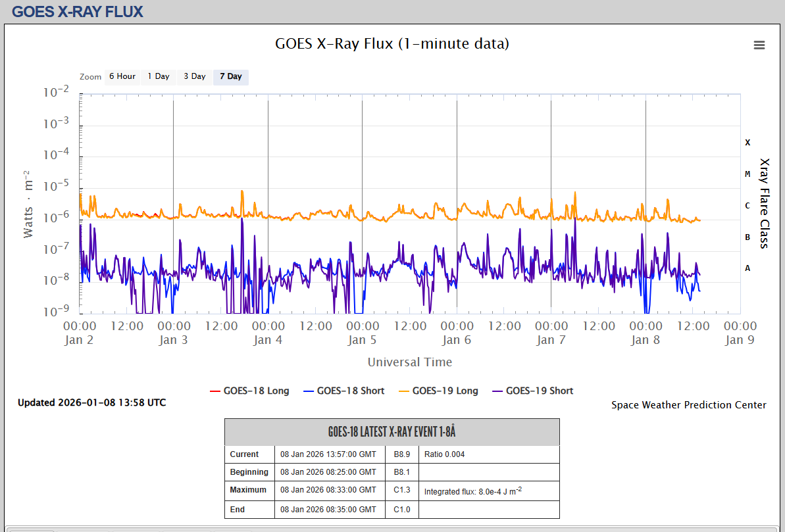
Task: Open the chart hamburger context menu
Action: pyautogui.click(x=759, y=45)
